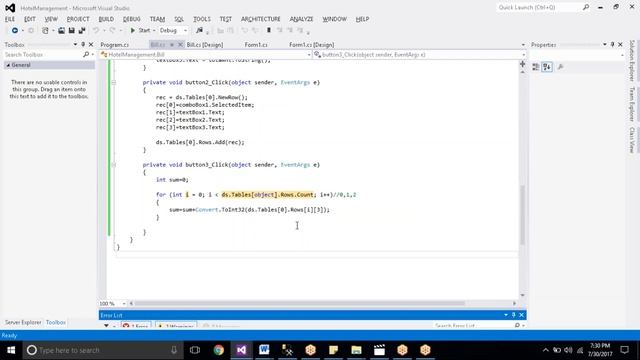
Task: Open the Server Explorer tab
Action: click(23, 322)
